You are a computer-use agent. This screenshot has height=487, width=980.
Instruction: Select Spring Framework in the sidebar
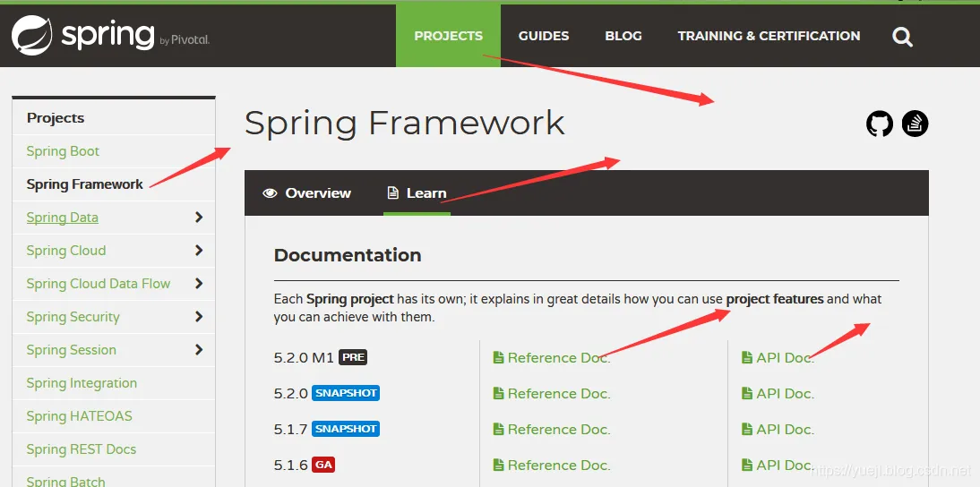click(x=84, y=184)
